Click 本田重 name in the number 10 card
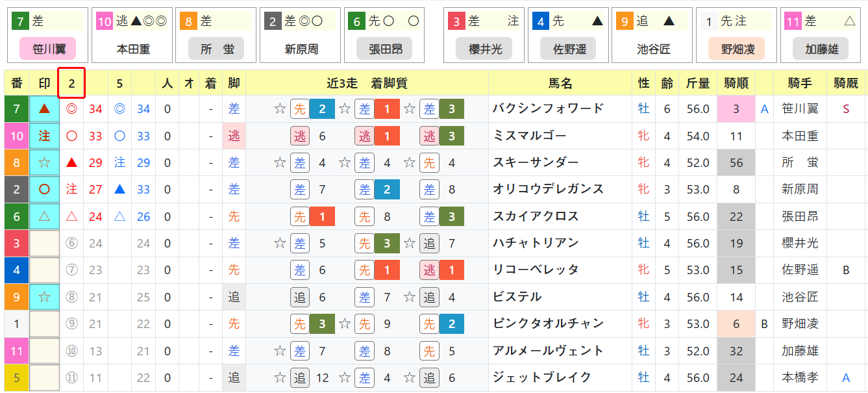Viewport: 868px width, 393px height. [x=132, y=49]
